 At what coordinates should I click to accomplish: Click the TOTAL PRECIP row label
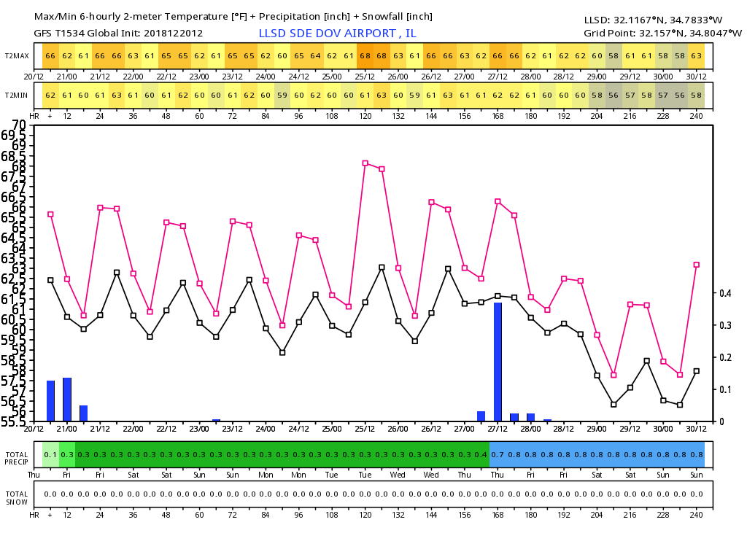[x=16, y=458]
